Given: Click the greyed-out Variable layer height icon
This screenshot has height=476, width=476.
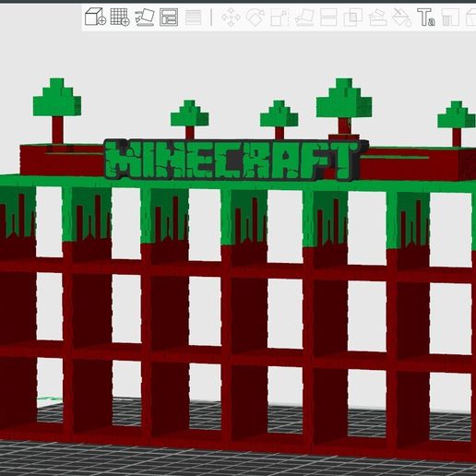Looking at the screenshot, I should tap(194, 18).
